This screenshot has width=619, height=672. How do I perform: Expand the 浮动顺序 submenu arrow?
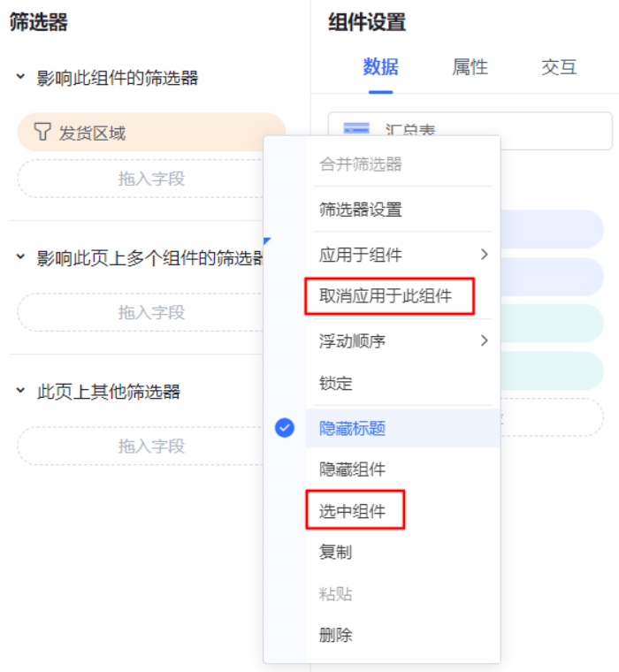click(x=484, y=340)
